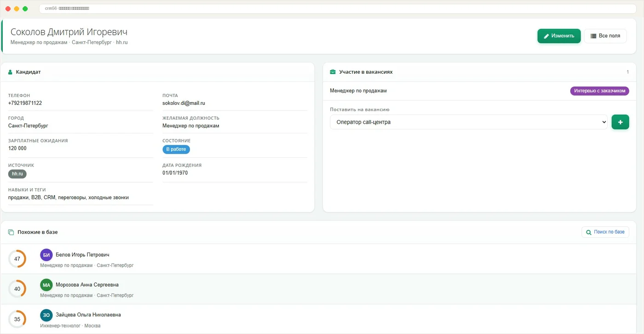Click the phone number +79219871122
644x334 pixels.
[25, 103]
